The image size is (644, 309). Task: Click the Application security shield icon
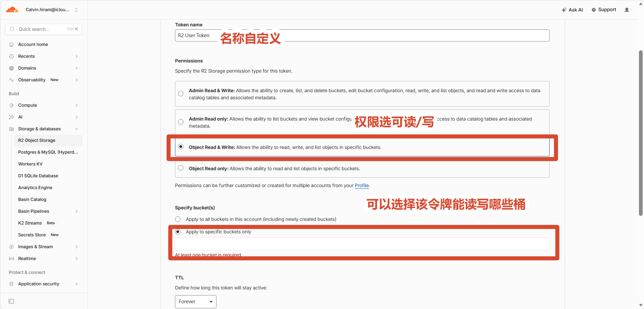11,284
